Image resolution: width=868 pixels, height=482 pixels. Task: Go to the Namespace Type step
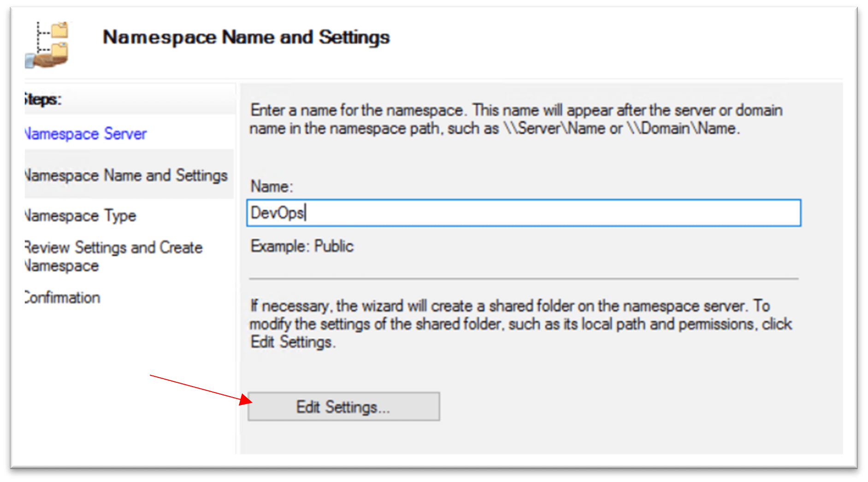tap(81, 215)
